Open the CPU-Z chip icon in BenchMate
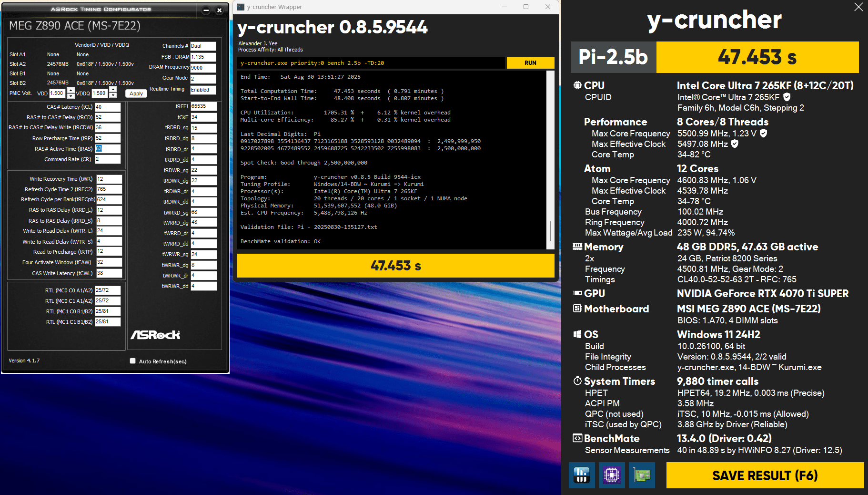Viewport: 868px width, 495px height. click(x=612, y=475)
